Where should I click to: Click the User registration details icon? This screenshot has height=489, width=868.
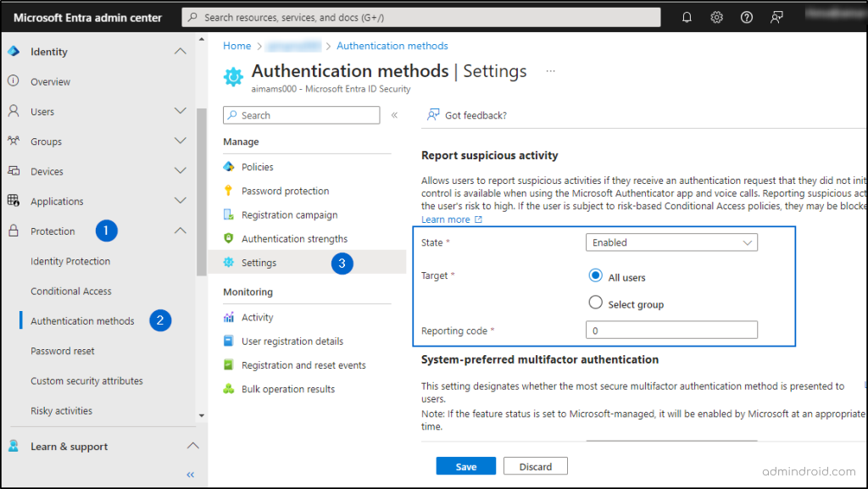tap(228, 341)
